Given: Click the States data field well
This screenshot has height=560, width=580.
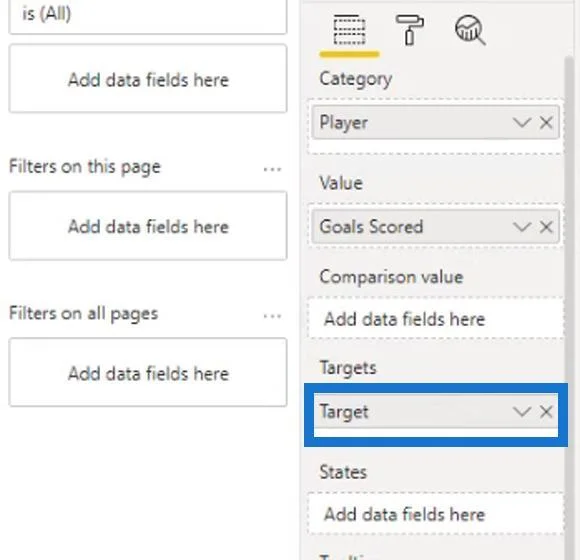Looking at the screenshot, I should click(435, 514).
